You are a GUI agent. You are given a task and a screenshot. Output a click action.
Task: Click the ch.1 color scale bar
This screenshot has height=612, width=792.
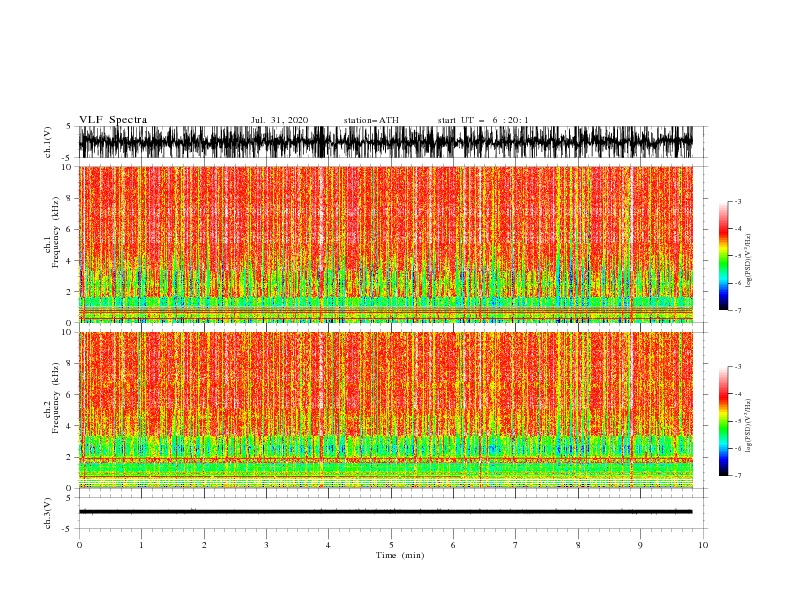click(x=723, y=256)
